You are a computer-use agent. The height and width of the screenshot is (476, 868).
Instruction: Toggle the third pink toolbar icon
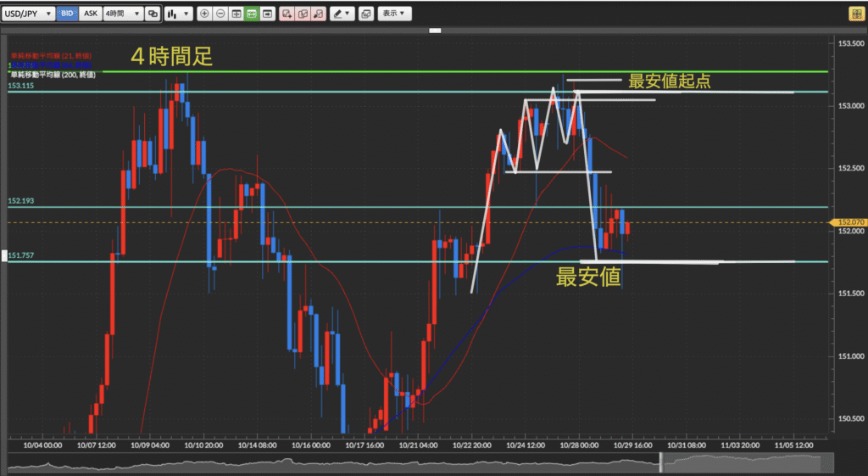coord(318,14)
